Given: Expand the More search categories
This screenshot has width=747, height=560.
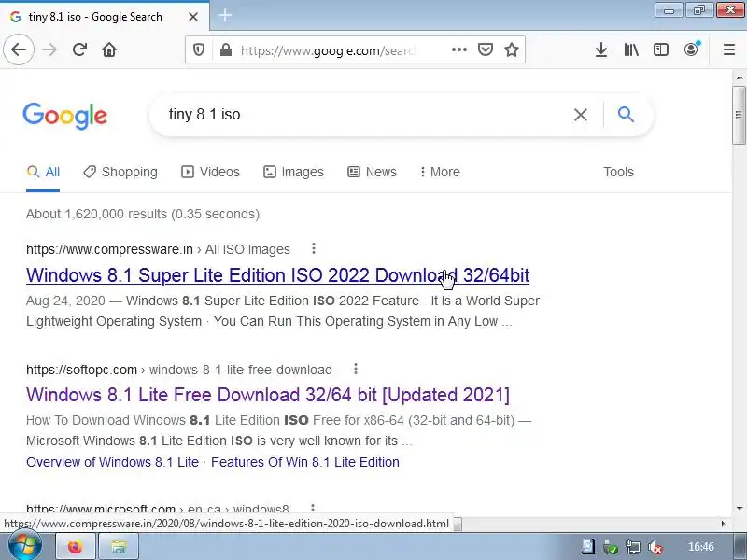Looking at the screenshot, I should [x=440, y=172].
